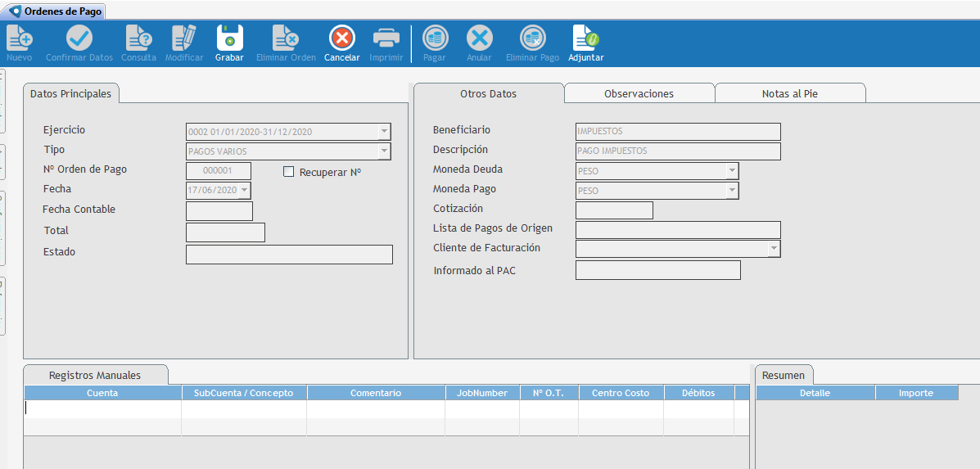980x469 pixels.
Task: Toggle the Recuperar Nº checkbox
Action: (288, 172)
